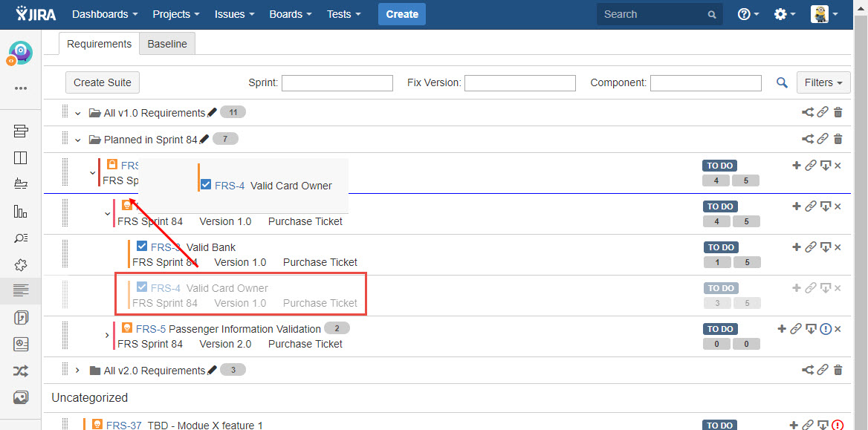Screen dimensions: 868x430
Task: Switch to the Baseline tab
Action: (167, 44)
